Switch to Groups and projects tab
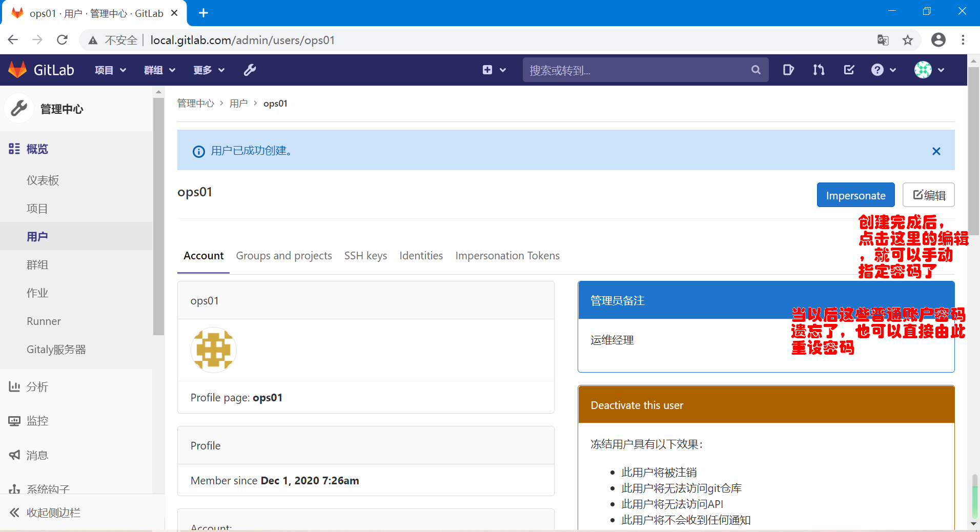Screen dimensions: 980x532 click(x=284, y=255)
